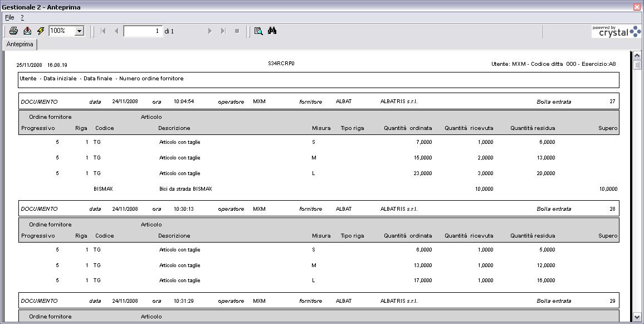644x324 pixels.
Task: Click the Export report icon
Action: 27,31
